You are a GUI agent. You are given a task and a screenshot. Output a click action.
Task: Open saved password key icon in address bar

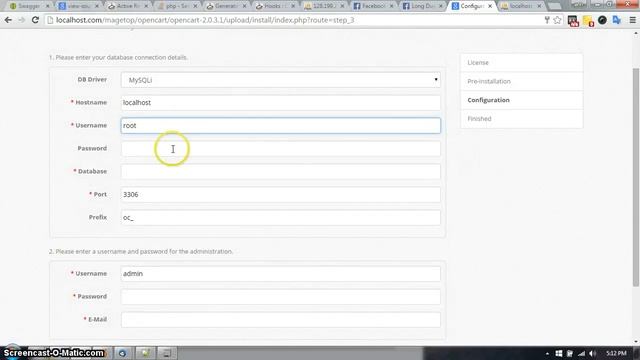547,20
